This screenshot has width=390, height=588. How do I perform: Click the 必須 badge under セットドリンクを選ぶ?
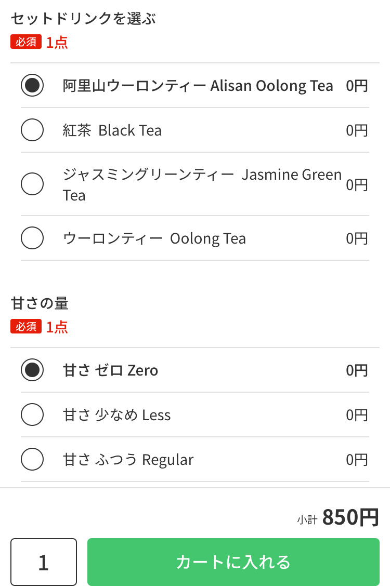click(x=26, y=42)
